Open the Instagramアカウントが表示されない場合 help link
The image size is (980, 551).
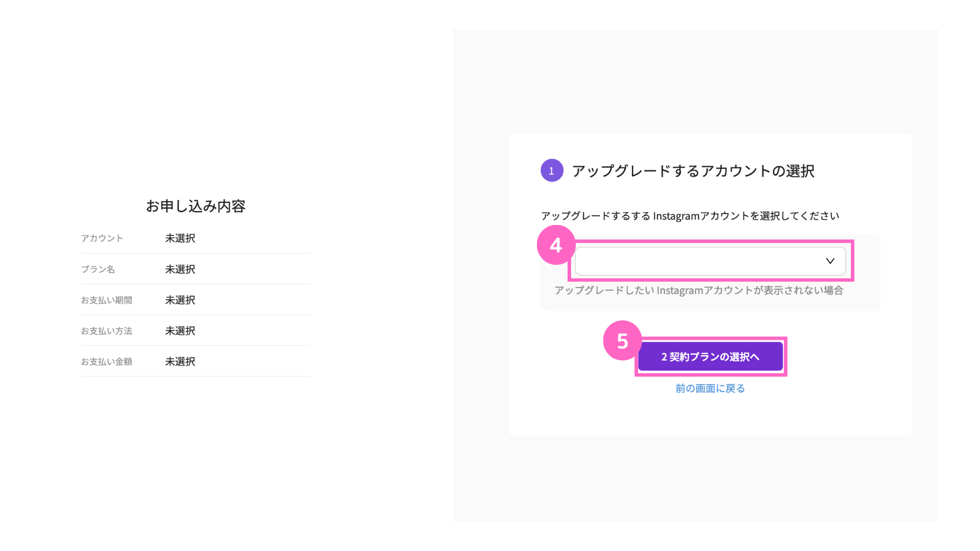click(699, 291)
